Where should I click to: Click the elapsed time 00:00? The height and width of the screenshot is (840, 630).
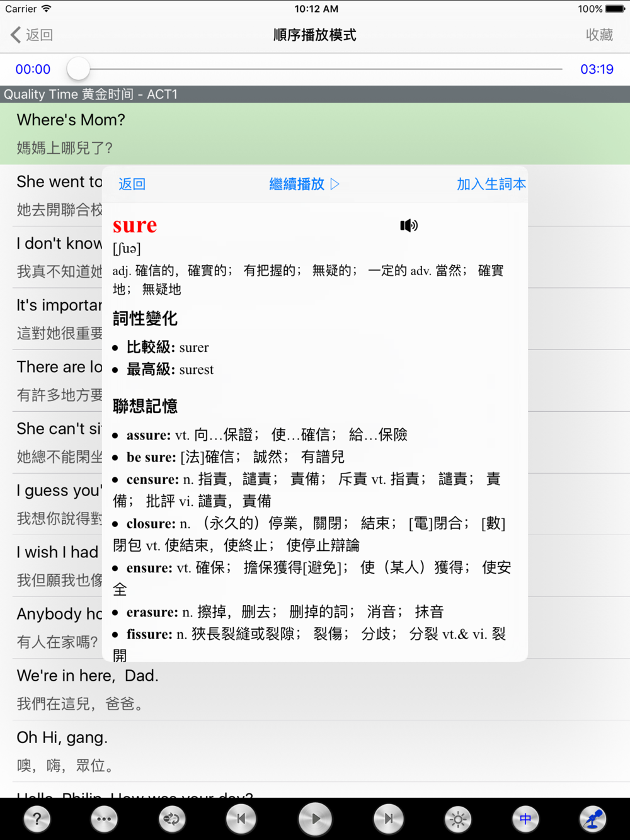point(33,69)
